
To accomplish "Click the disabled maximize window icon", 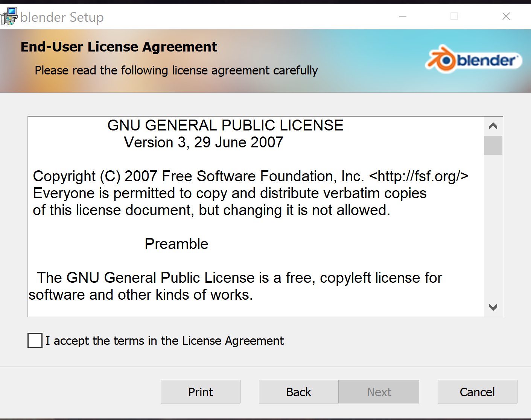I will tap(454, 16).
